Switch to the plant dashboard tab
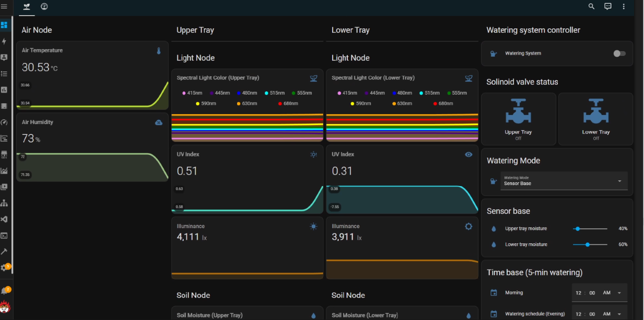 (27, 7)
